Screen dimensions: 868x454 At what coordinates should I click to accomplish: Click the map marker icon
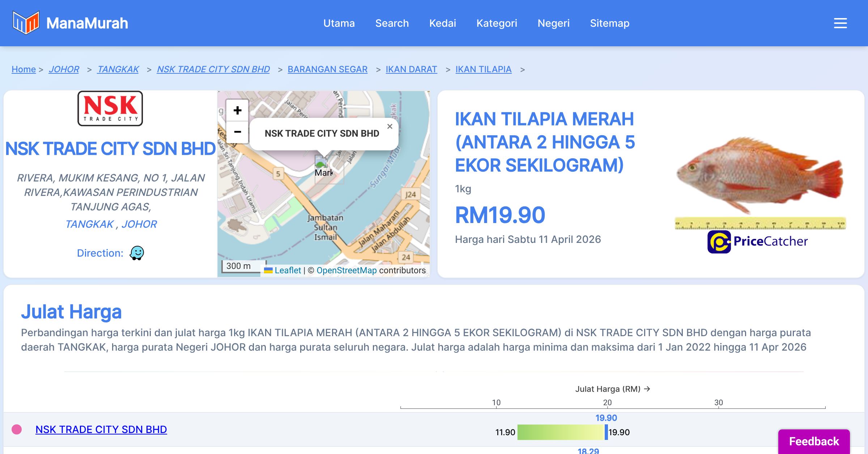[x=322, y=164]
